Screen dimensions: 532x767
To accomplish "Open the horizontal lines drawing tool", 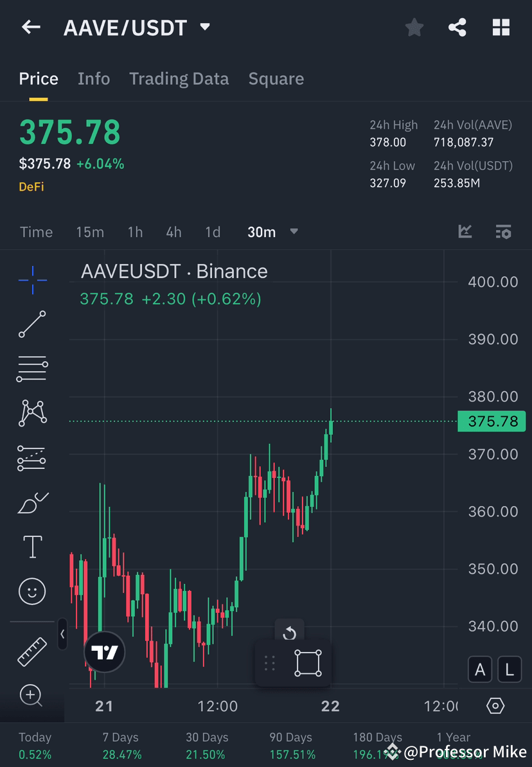I will pos(32,369).
